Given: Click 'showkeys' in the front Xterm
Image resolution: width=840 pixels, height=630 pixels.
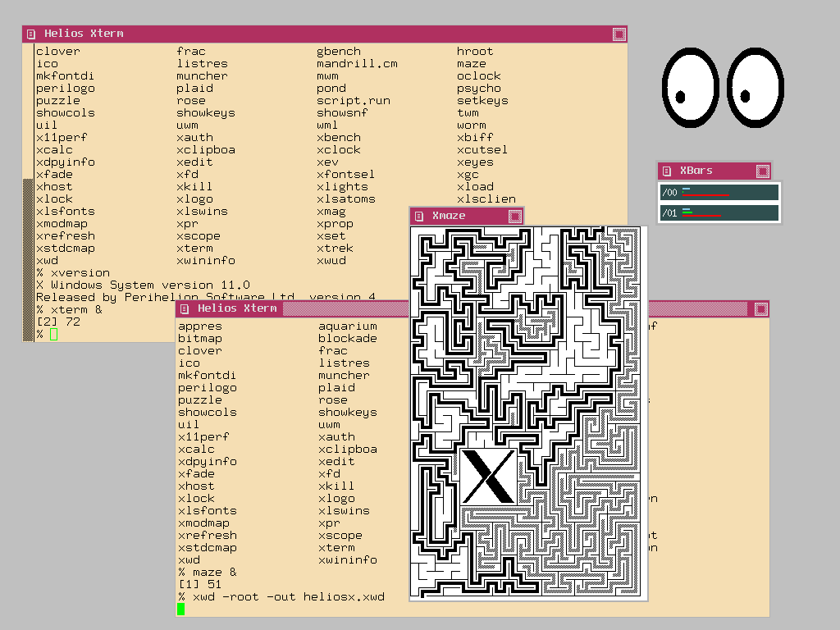Looking at the screenshot, I should click(347, 413).
